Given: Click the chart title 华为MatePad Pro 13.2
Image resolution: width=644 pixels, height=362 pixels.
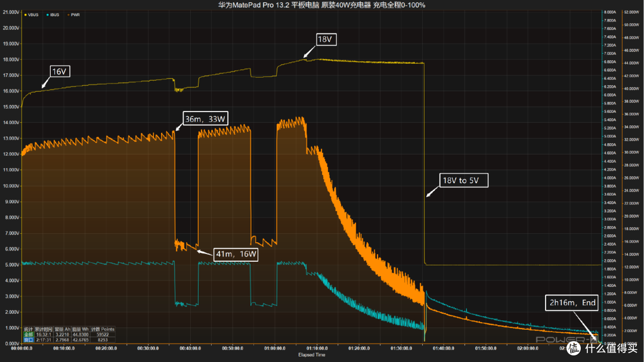Looking at the screenshot, I should click(254, 5).
